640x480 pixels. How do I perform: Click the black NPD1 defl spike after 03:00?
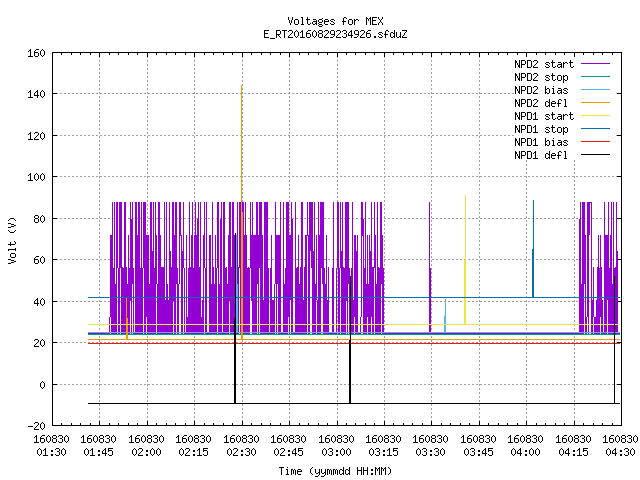pyautogui.click(x=350, y=340)
